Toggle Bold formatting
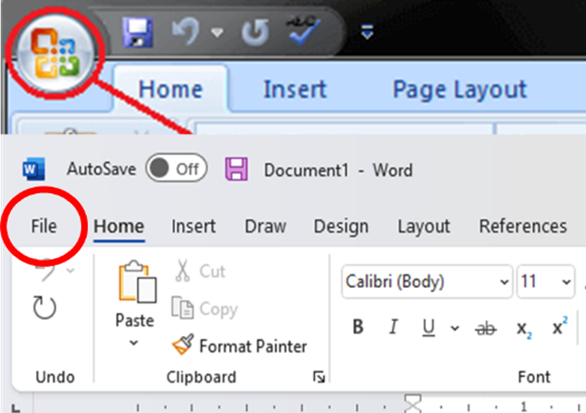Screen dimensions: 586x413 pyautogui.click(x=358, y=327)
